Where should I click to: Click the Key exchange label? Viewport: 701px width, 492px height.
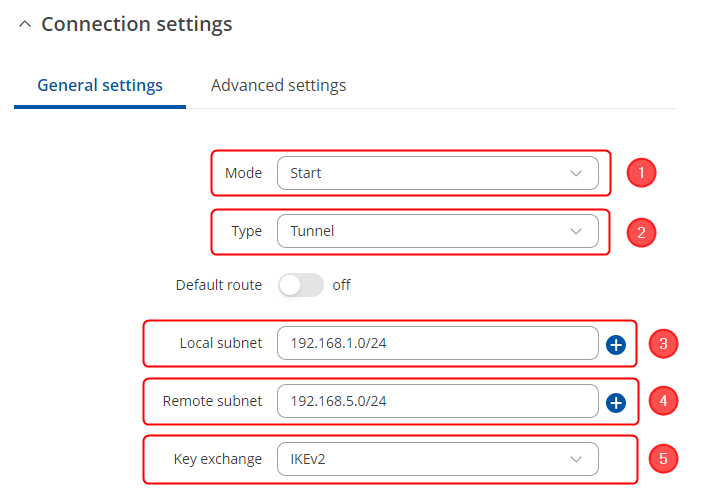coord(217,459)
